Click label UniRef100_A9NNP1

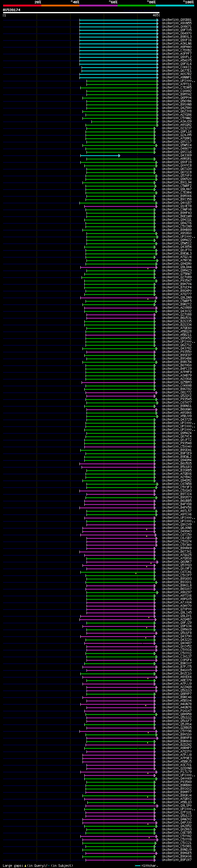click(177, 78)
